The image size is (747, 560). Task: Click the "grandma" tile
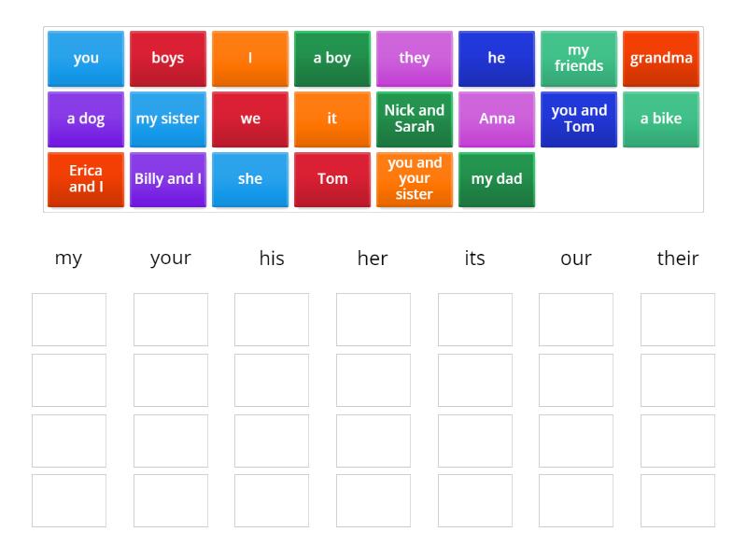[660, 58]
